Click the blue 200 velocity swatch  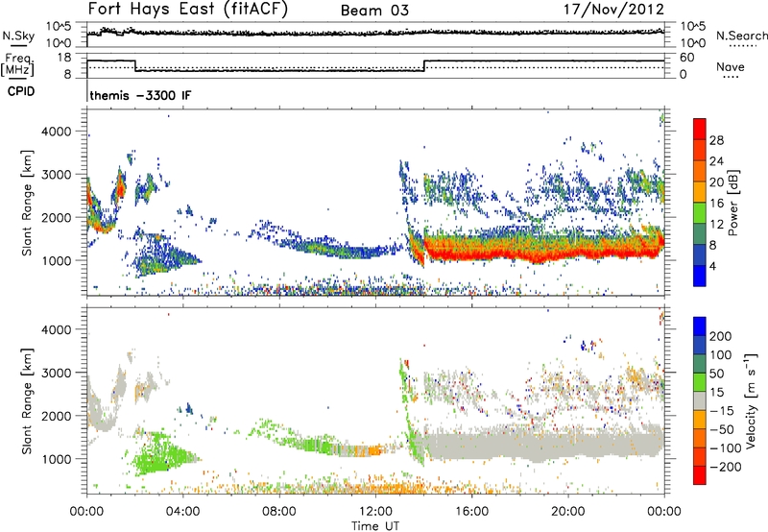[700, 326]
